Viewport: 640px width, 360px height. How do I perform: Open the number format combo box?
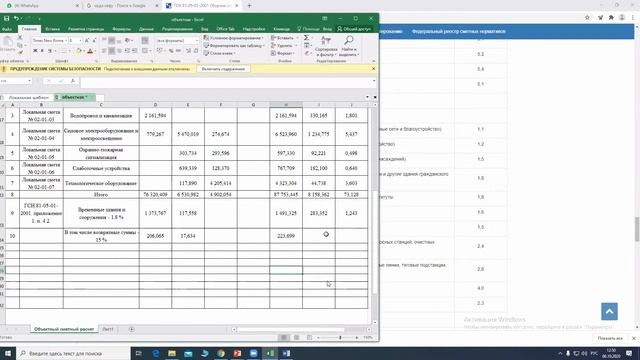pyautogui.click(x=177, y=41)
